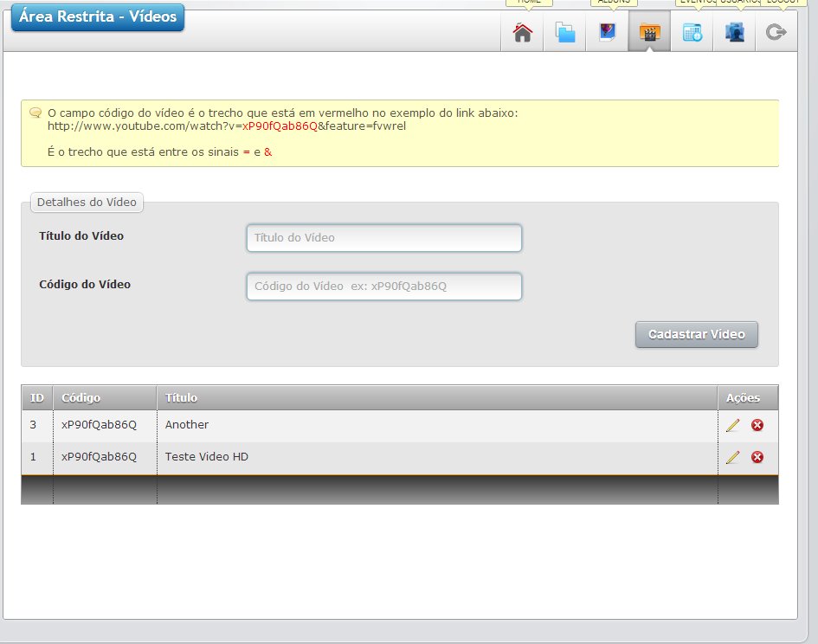Focus the Código do Vídeo input field
The width and height of the screenshot is (818, 644).
point(384,287)
